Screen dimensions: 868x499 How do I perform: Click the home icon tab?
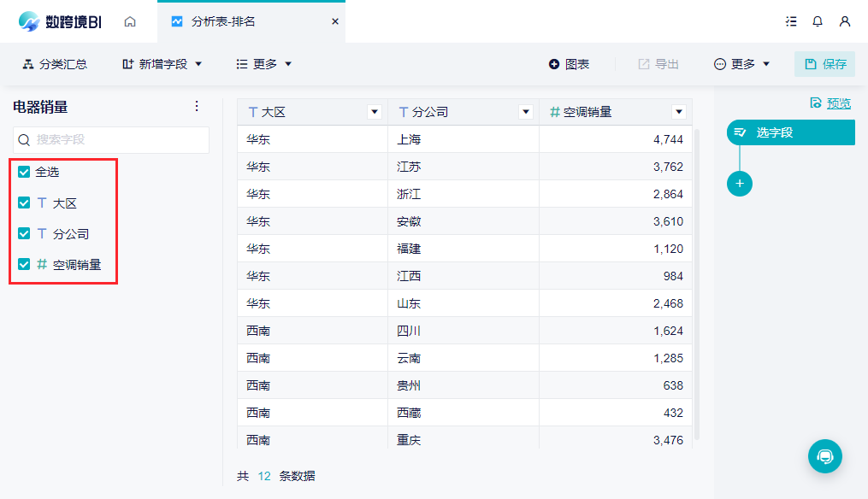(130, 21)
